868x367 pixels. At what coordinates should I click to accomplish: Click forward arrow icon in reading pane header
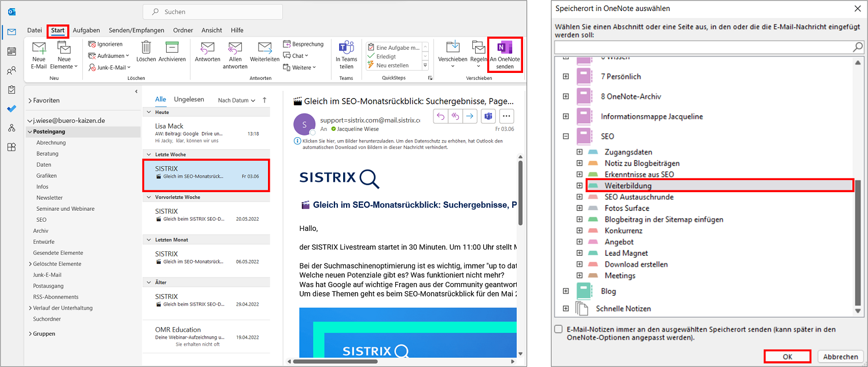pos(470,116)
